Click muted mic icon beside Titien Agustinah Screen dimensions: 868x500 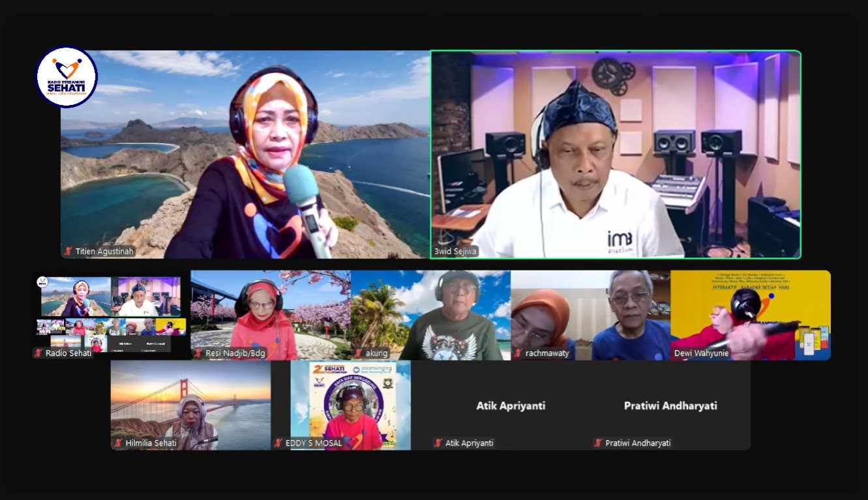coord(68,252)
